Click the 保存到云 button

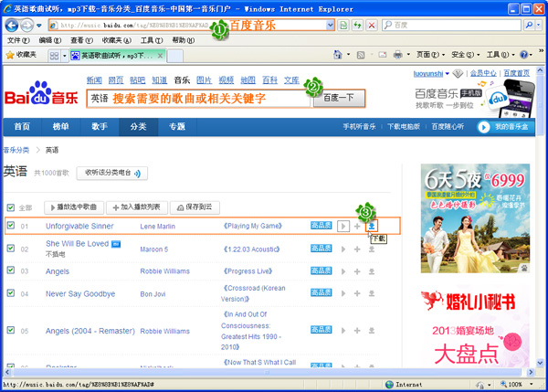tap(195, 207)
